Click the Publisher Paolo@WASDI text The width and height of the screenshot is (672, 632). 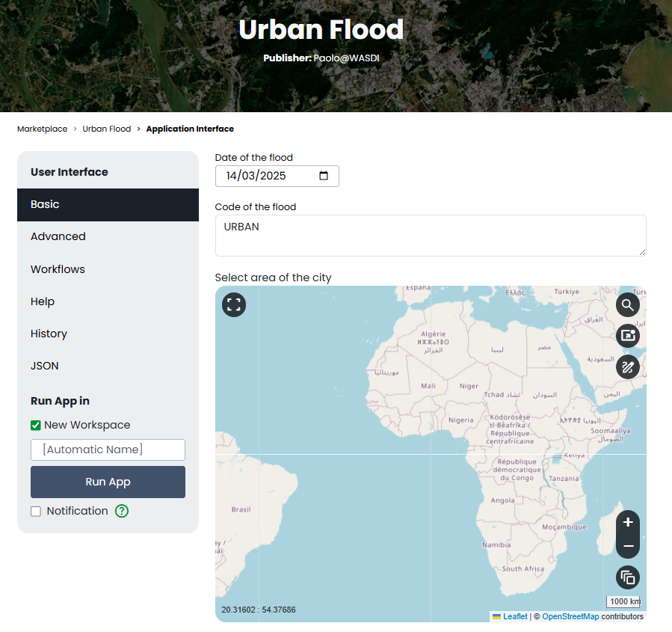(321, 58)
